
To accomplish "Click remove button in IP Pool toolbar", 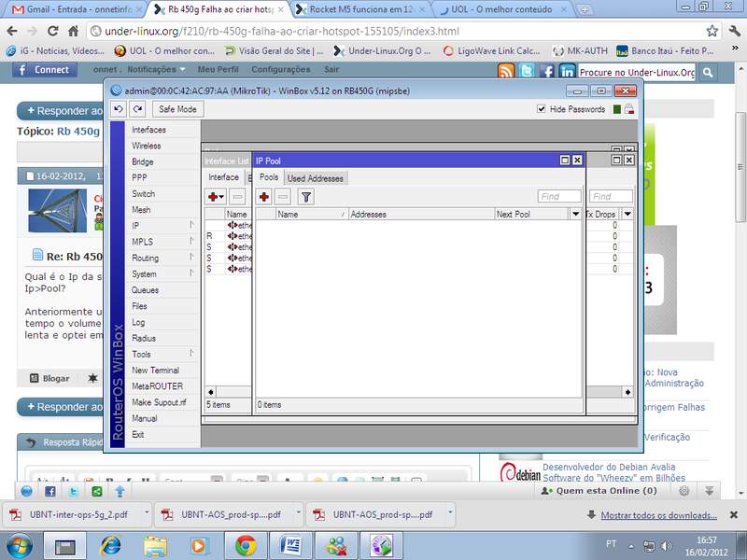I will click(283, 197).
